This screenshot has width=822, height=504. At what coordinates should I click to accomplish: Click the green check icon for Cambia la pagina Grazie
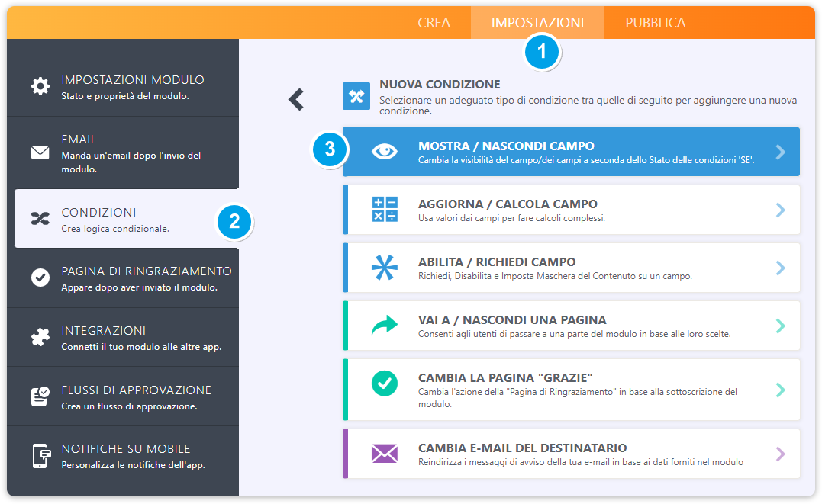384,384
